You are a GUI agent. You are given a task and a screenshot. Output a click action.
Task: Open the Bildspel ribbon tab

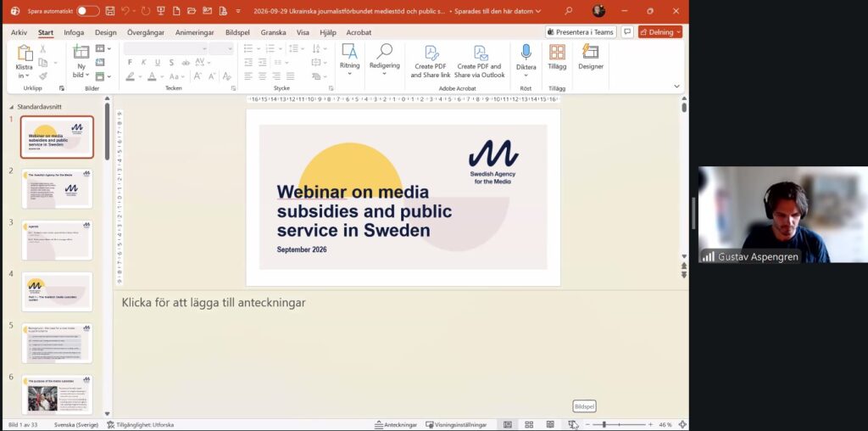point(237,33)
